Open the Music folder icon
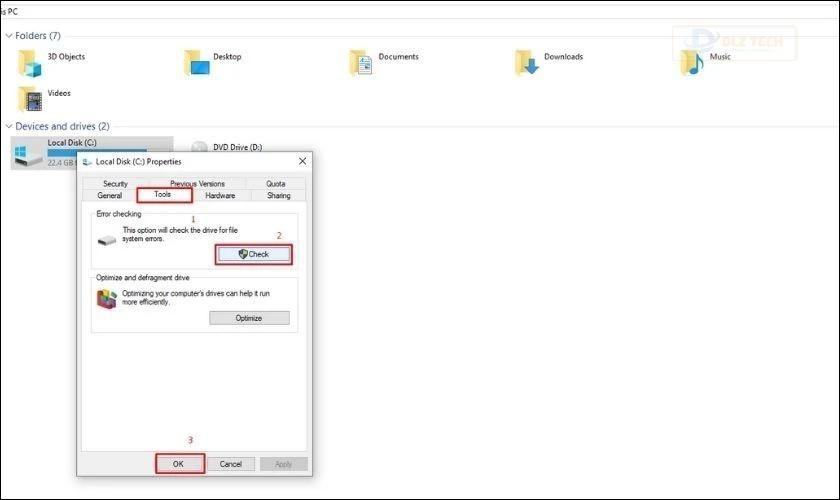The height and width of the screenshot is (500, 840). coord(692,62)
